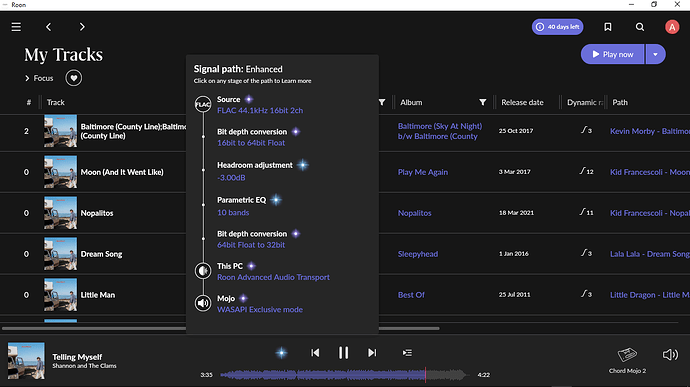The height and width of the screenshot is (387, 690).
Task: Click the Parametric EQ star icon
Action: (276, 200)
